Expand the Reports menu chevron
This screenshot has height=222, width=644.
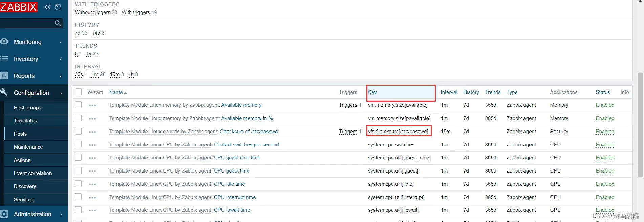[61, 76]
